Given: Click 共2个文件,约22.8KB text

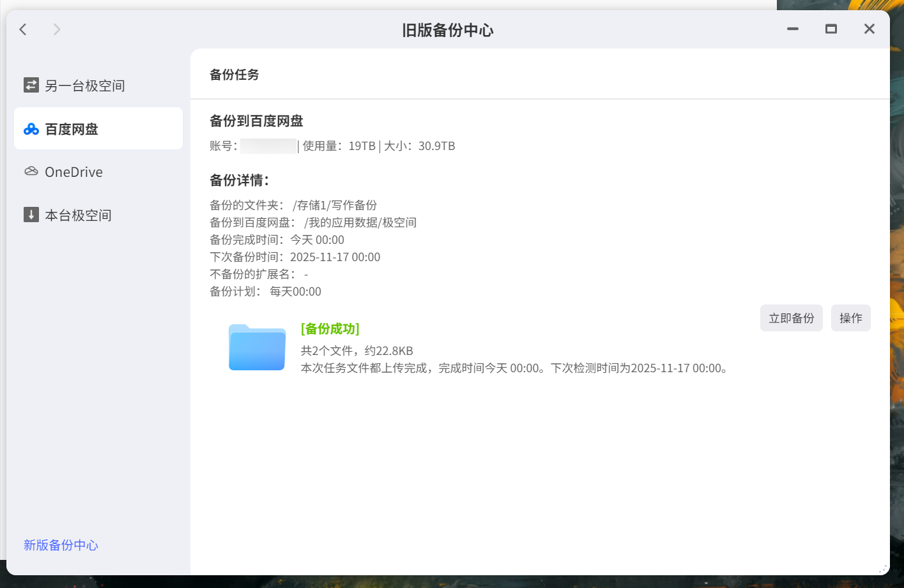Looking at the screenshot, I should (x=357, y=351).
